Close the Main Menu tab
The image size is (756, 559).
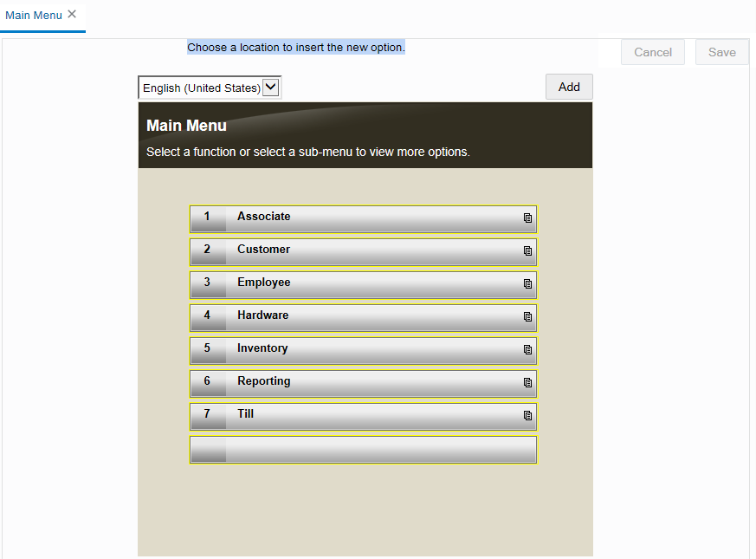click(71, 14)
